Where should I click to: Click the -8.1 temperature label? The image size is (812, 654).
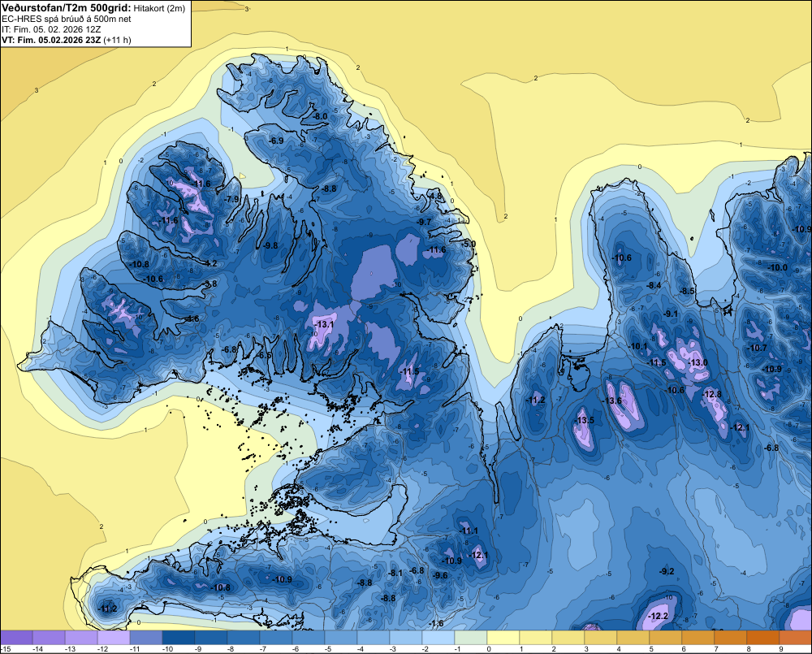pos(395,573)
